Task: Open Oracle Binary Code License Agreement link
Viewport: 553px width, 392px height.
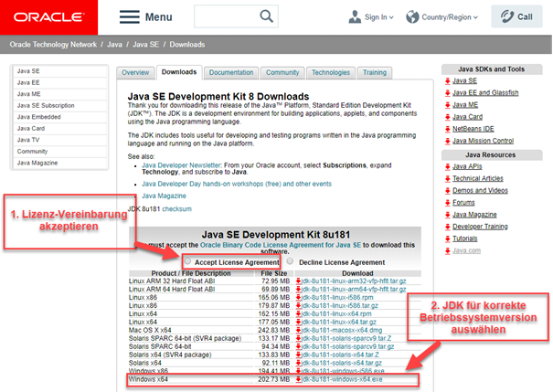Action: (x=281, y=245)
